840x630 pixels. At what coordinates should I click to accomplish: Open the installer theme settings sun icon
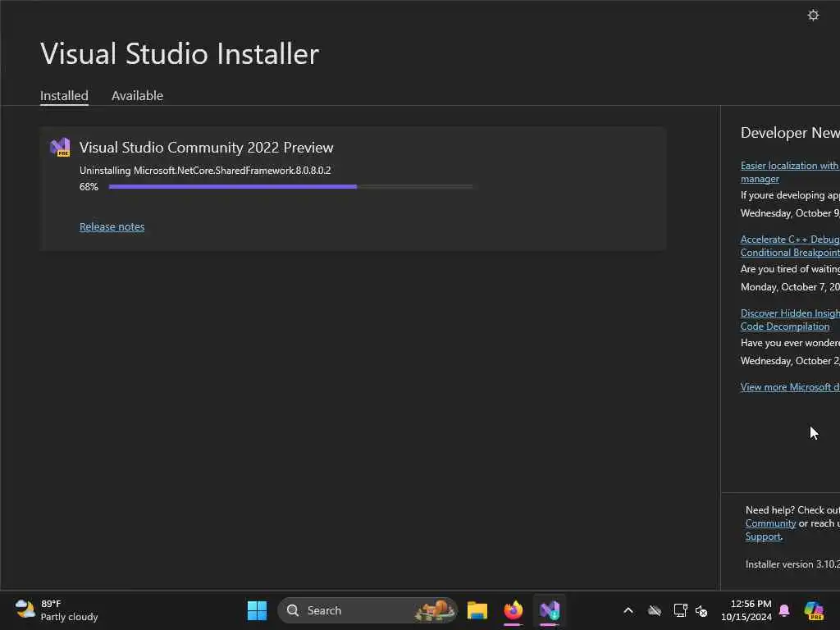click(813, 15)
